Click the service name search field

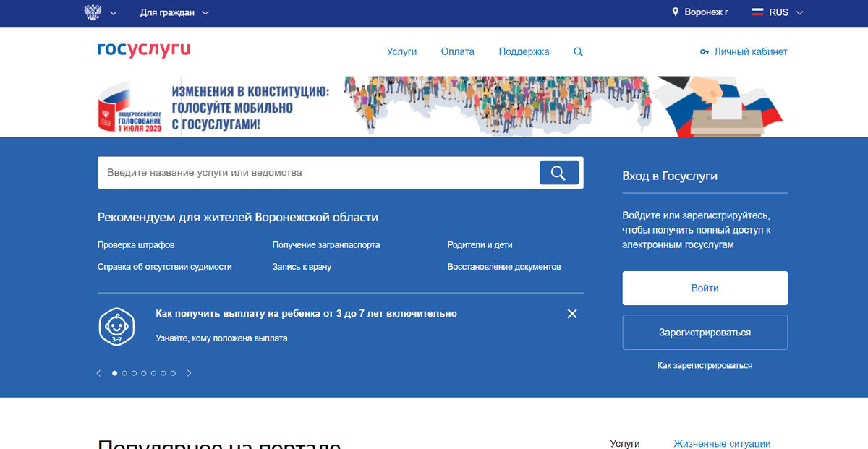pos(318,173)
